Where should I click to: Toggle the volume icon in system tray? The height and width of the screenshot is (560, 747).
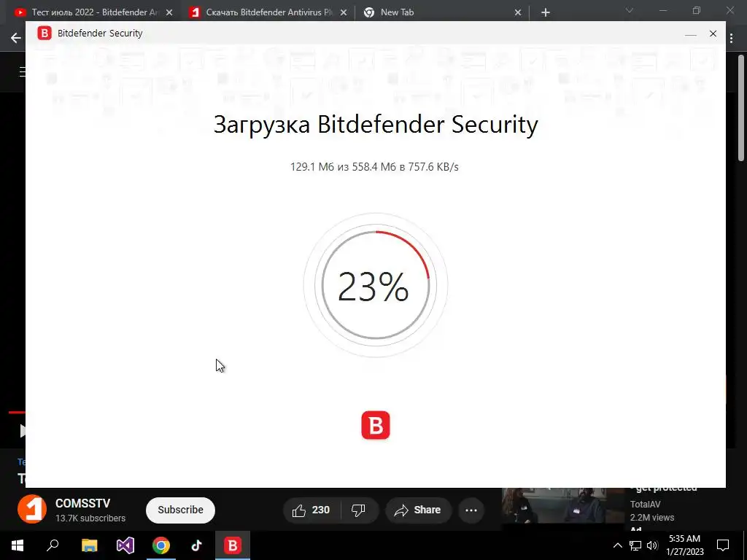(x=652, y=545)
